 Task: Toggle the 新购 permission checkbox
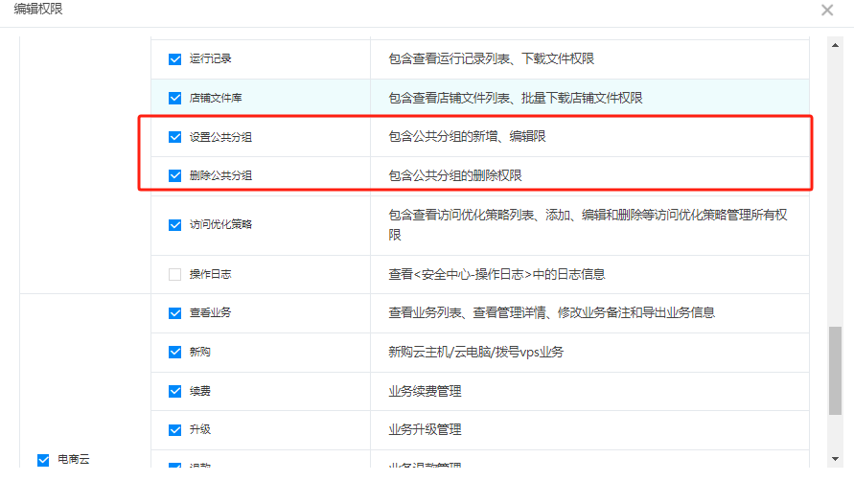[x=174, y=353]
